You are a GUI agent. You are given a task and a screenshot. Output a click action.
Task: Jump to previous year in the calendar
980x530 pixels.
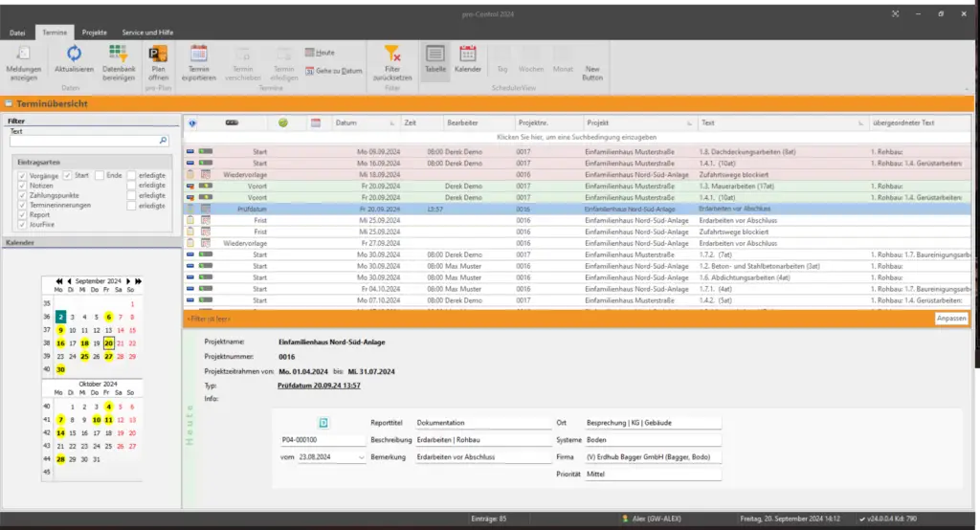58,281
